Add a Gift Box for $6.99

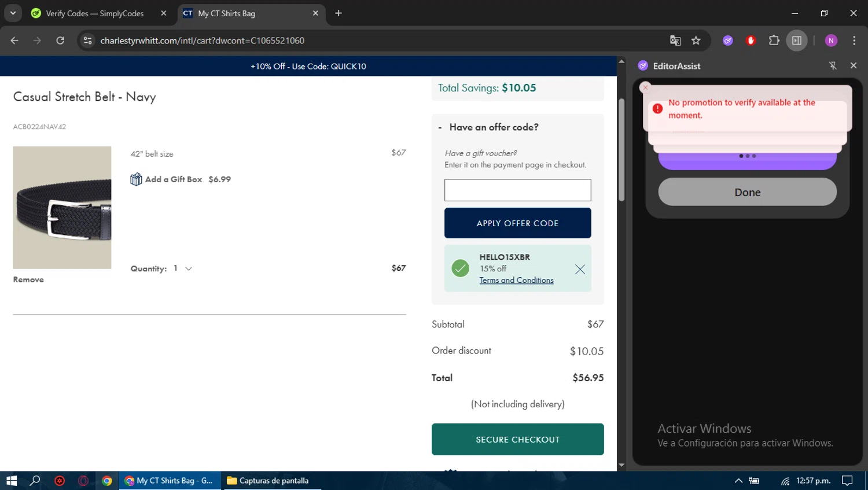(181, 179)
